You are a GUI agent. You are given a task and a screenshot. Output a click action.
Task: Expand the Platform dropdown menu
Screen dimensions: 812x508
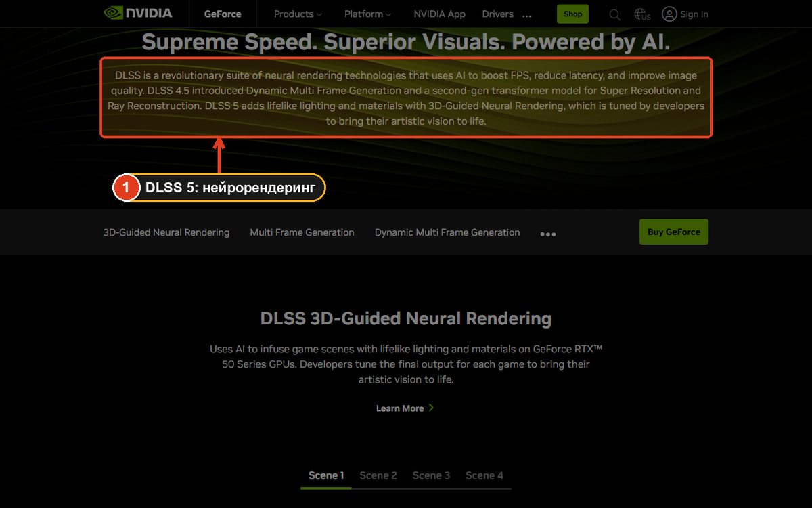click(367, 14)
